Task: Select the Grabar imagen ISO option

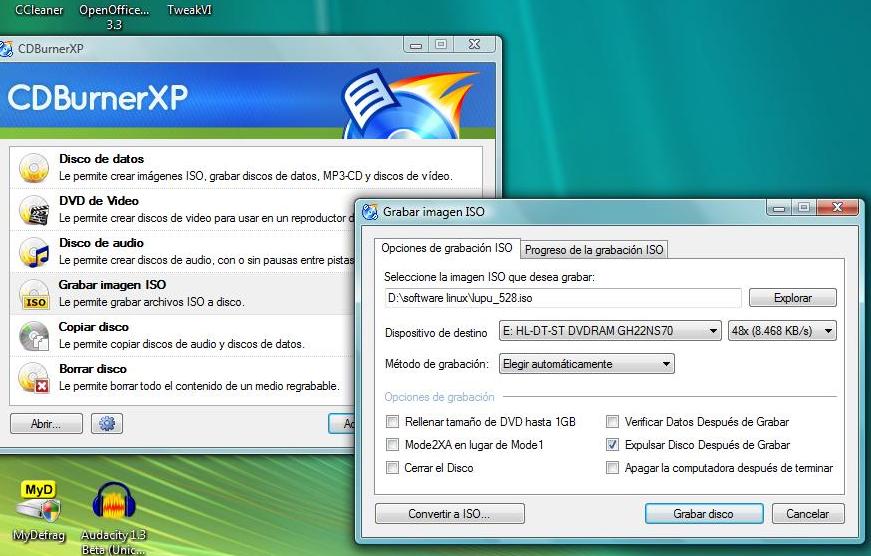Action: click(183, 294)
